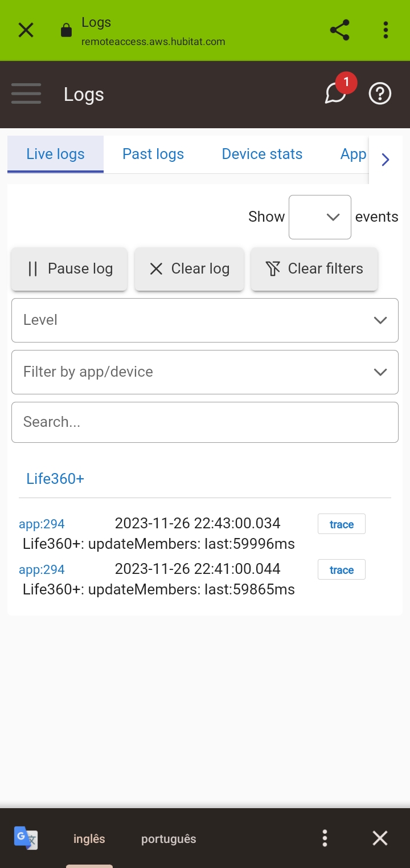Open the Level filter dropdown

tap(205, 320)
